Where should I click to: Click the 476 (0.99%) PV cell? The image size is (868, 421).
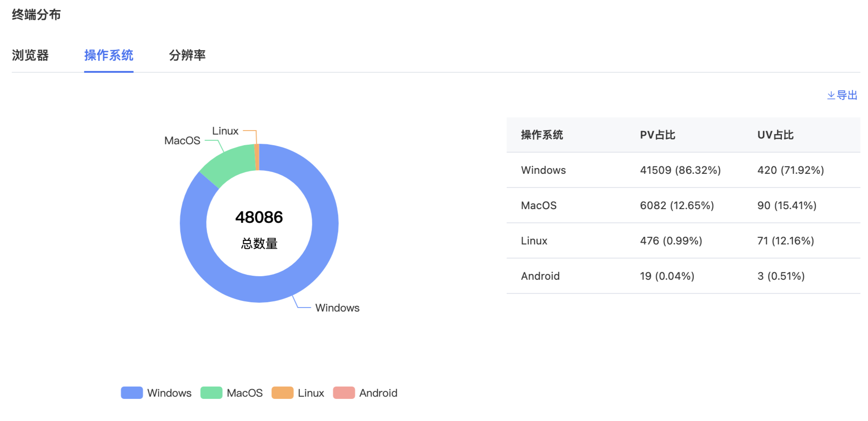671,241
